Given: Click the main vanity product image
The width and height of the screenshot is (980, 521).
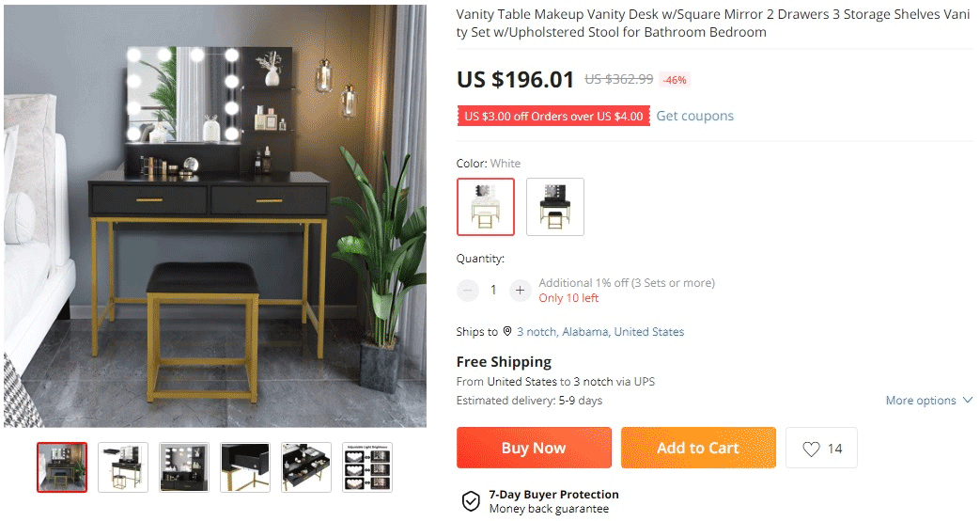Looking at the screenshot, I should pyautogui.click(x=215, y=215).
